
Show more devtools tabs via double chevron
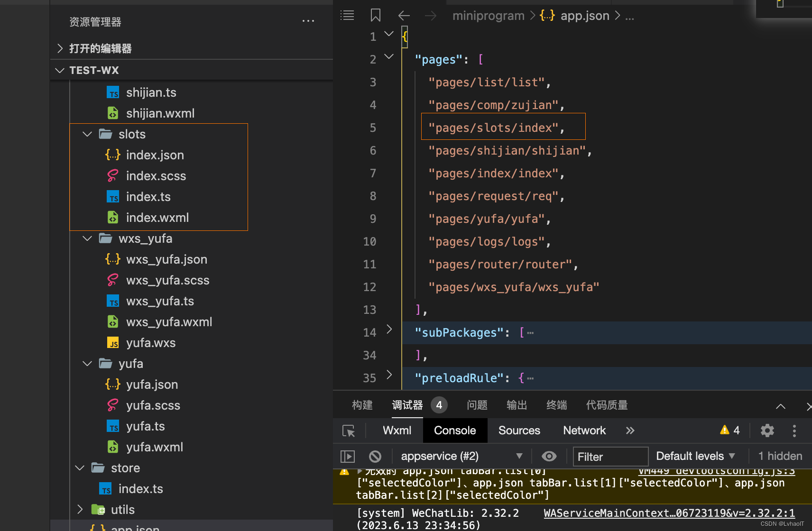click(x=630, y=430)
